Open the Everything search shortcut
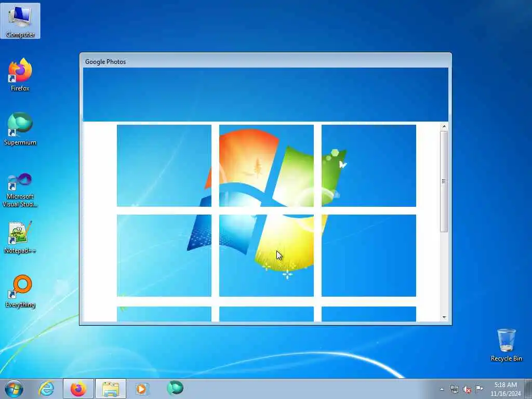This screenshot has width=532, height=399. point(20,291)
